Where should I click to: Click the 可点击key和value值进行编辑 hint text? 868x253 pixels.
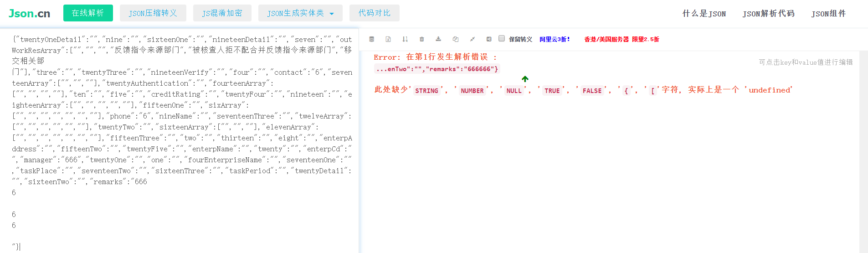click(x=806, y=62)
